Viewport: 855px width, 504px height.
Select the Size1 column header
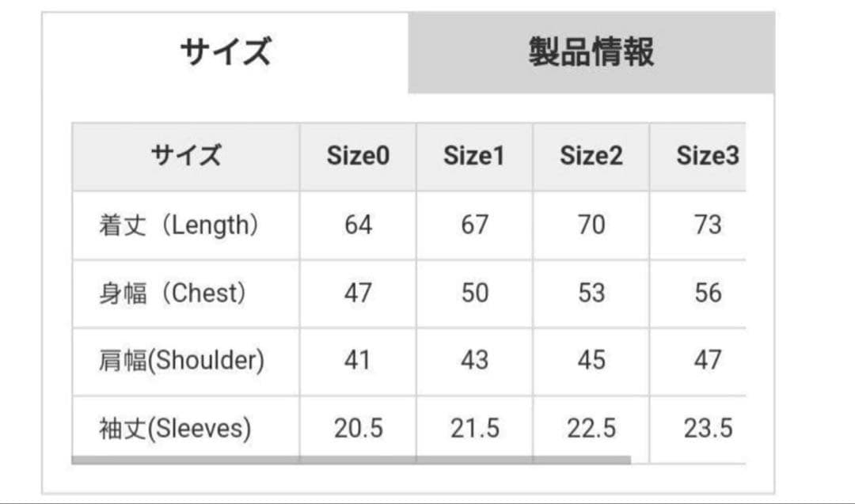coord(473,155)
